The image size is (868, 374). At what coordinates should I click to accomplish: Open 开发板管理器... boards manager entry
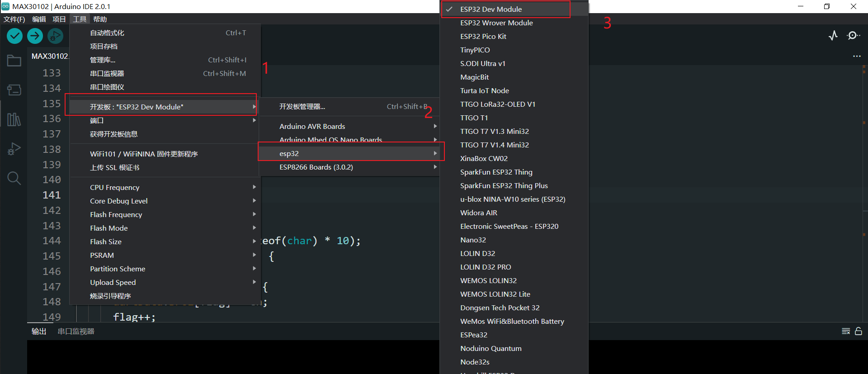tap(349, 106)
